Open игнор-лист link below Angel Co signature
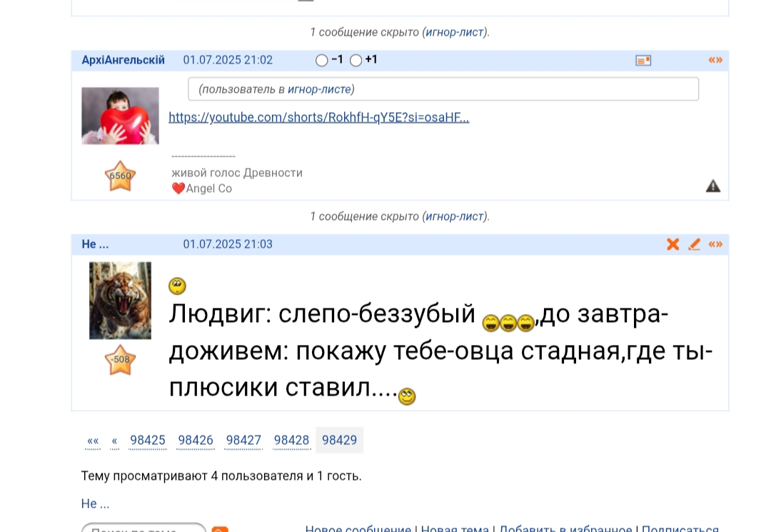The width and height of the screenshot is (771, 532). pyautogui.click(x=455, y=217)
